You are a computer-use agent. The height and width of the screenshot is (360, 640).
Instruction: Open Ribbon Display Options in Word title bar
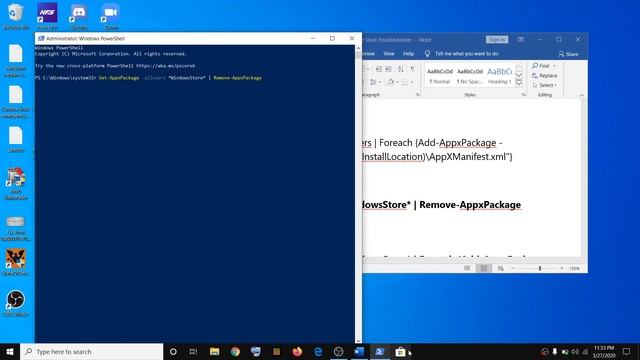tap(521, 40)
